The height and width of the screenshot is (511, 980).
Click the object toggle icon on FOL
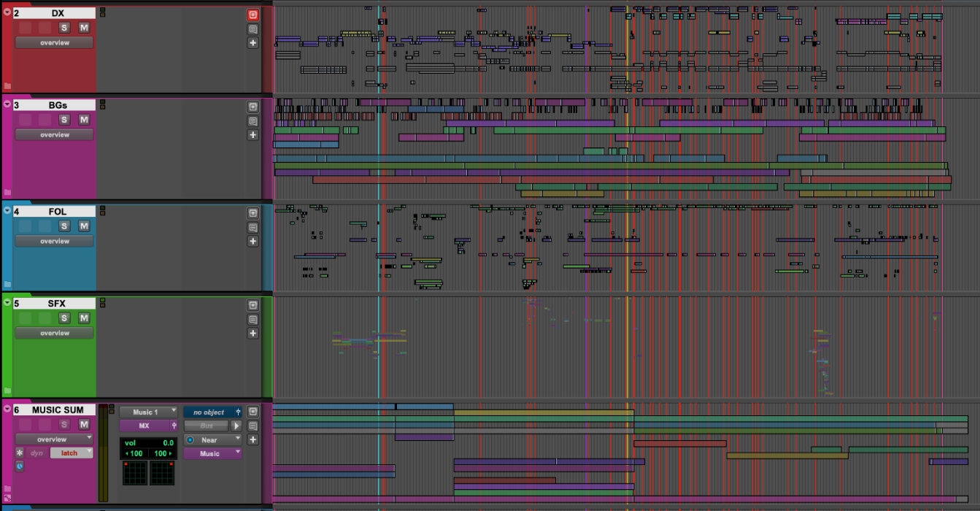coord(252,213)
